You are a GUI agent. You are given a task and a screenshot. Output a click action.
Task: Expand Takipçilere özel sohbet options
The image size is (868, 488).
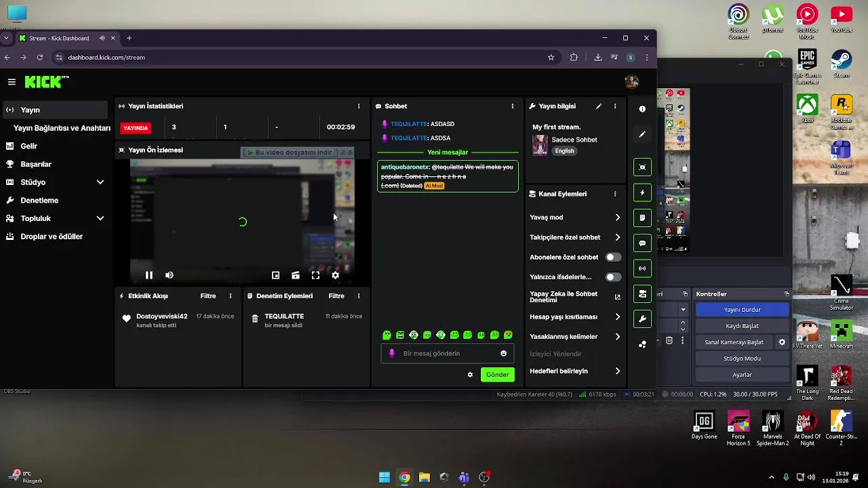pyautogui.click(x=617, y=237)
